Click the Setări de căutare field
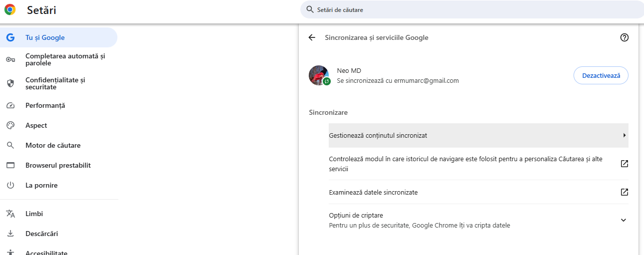Screen dimensions: 644x255 [470, 9]
